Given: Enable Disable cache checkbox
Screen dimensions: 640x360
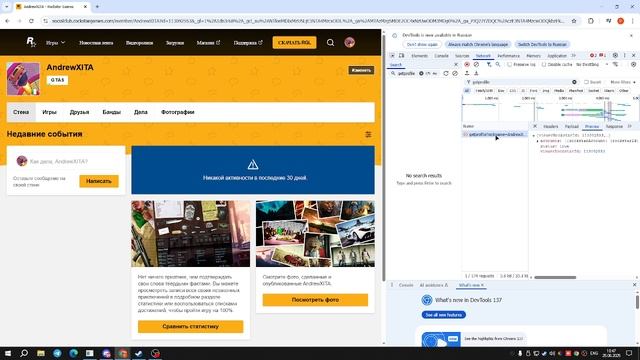Looking at the screenshot, I should point(544,64).
